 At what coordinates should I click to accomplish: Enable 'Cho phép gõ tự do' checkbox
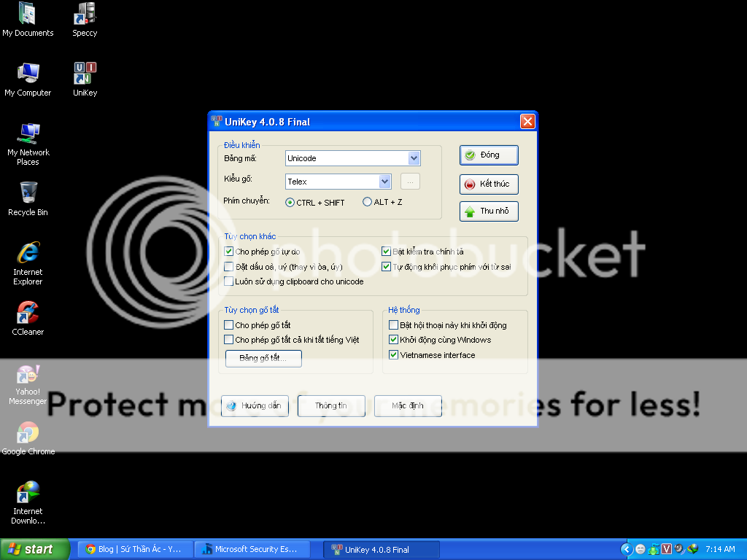tap(228, 252)
